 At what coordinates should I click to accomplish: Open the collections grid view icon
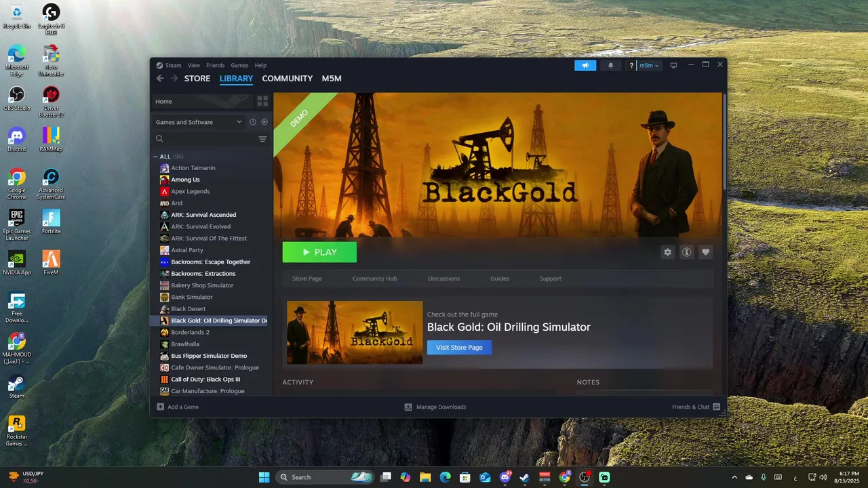click(x=262, y=101)
